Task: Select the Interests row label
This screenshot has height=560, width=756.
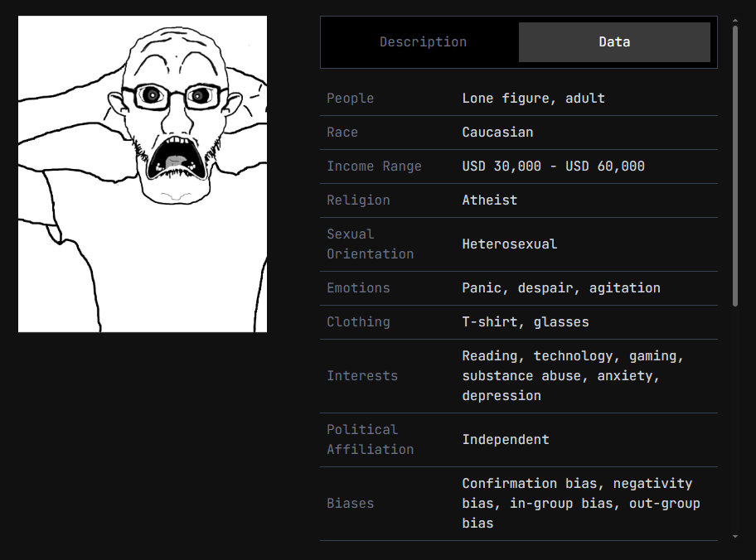Action: (362, 376)
